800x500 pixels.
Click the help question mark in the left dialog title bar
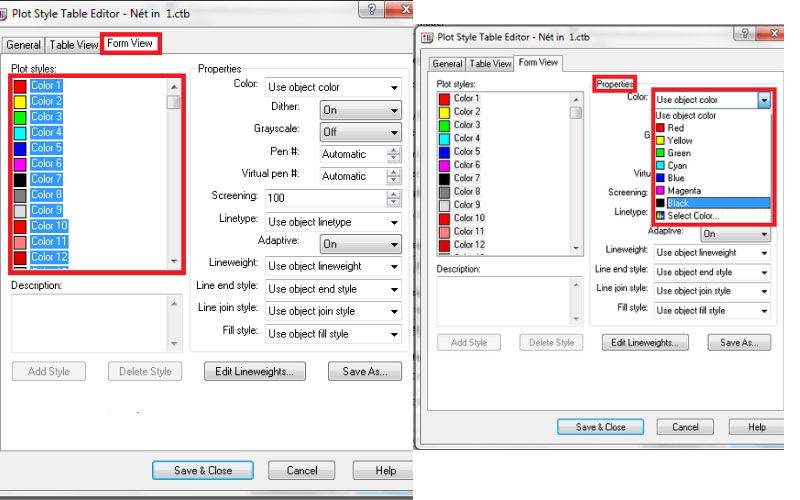(x=371, y=9)
